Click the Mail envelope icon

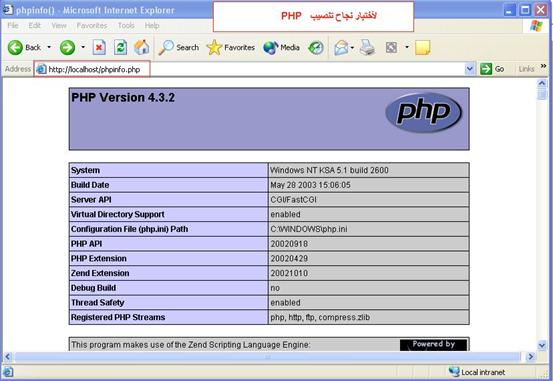(x=341, y=48)
